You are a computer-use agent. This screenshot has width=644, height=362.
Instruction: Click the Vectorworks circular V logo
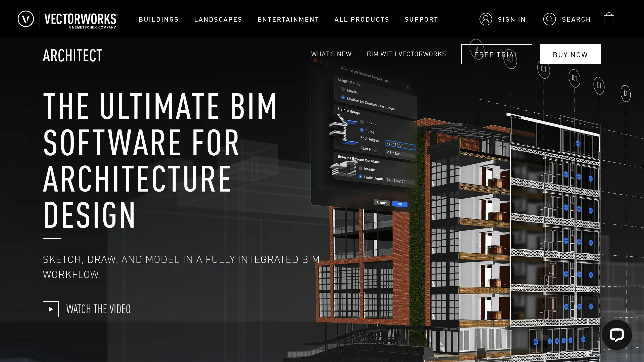tap(26, 19)
